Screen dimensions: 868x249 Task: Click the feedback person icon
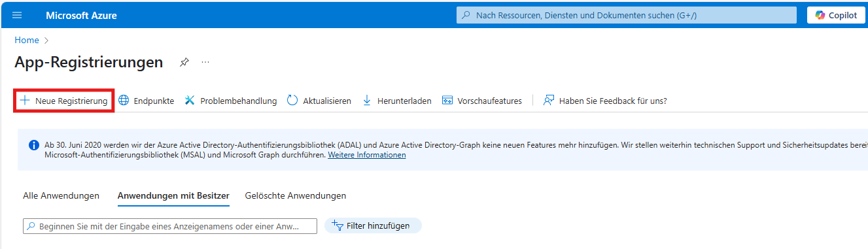coord(549,101)
